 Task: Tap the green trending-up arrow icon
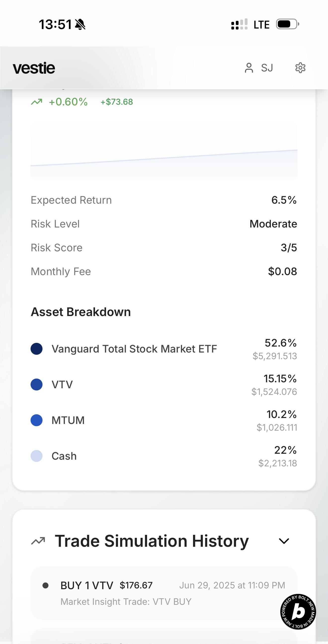37,102
